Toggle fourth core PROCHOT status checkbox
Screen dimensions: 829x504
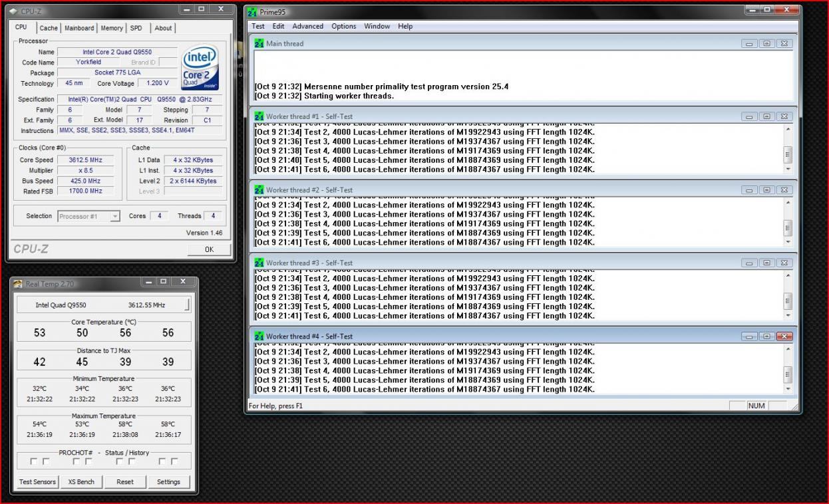point(162,461)
